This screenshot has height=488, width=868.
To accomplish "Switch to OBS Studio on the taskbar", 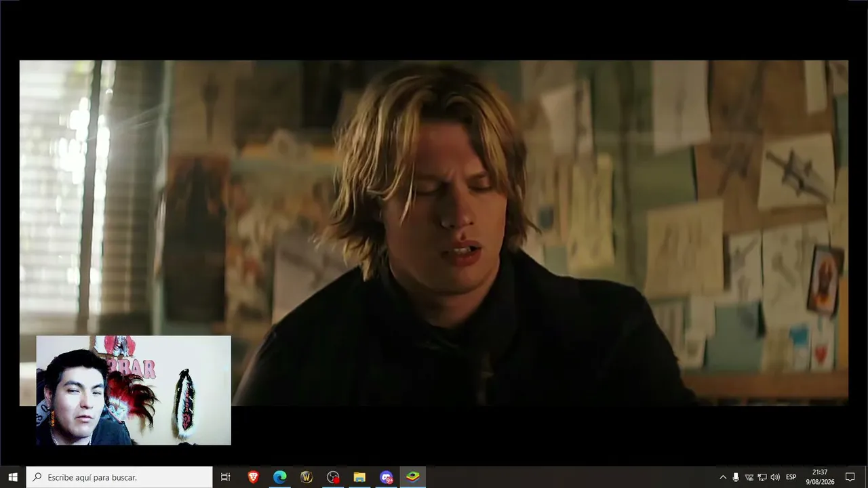I will (333, 477).
